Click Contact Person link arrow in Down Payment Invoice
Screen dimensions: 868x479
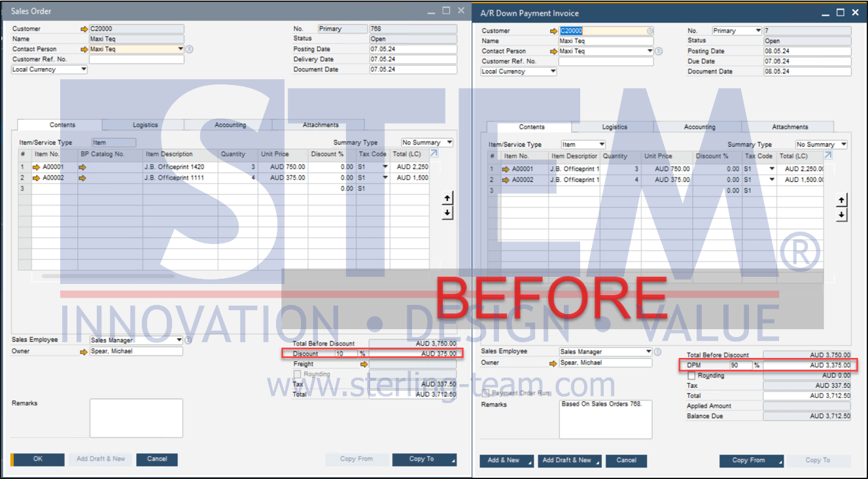[x=553, y=51]
